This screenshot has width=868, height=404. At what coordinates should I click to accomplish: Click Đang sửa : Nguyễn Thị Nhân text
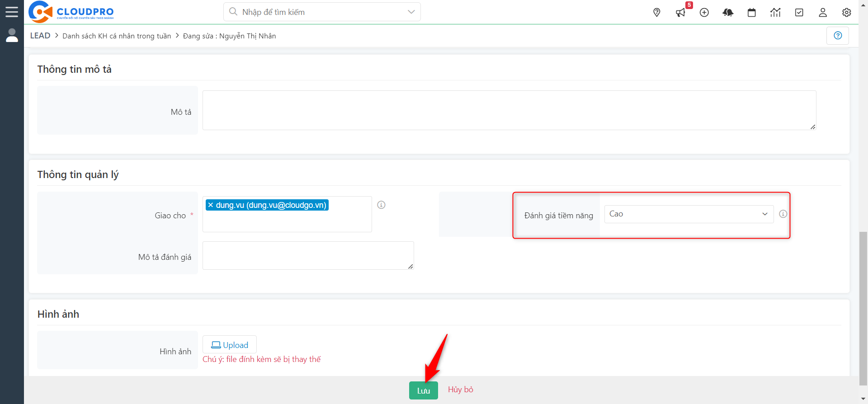229,36
